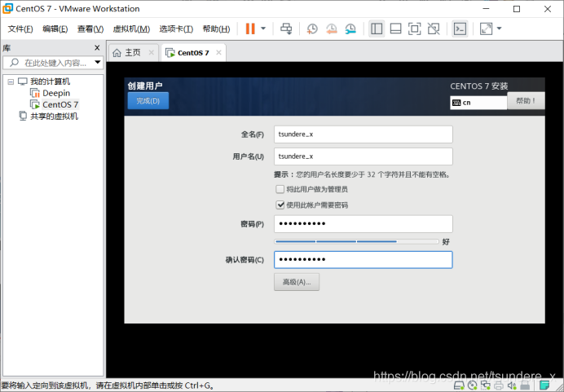
Task: Click the VMware Workstation title bar icon
Action: (x=7, y=9)
